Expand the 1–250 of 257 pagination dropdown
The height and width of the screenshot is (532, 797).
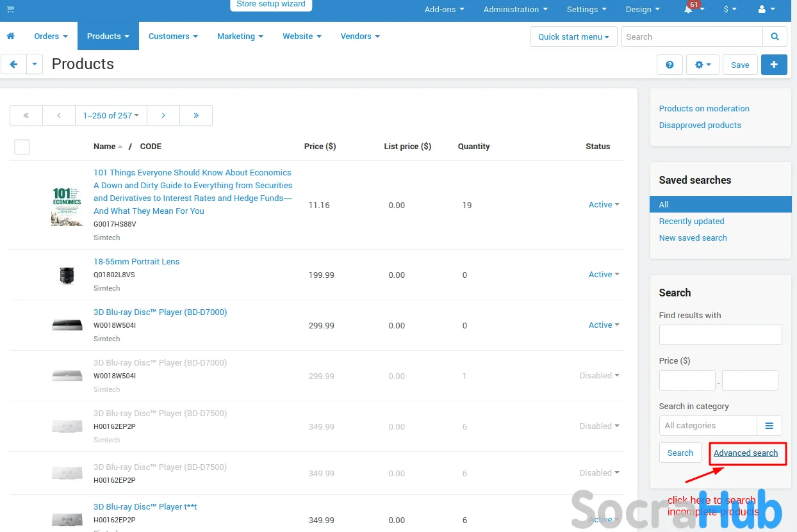(111, 115)
